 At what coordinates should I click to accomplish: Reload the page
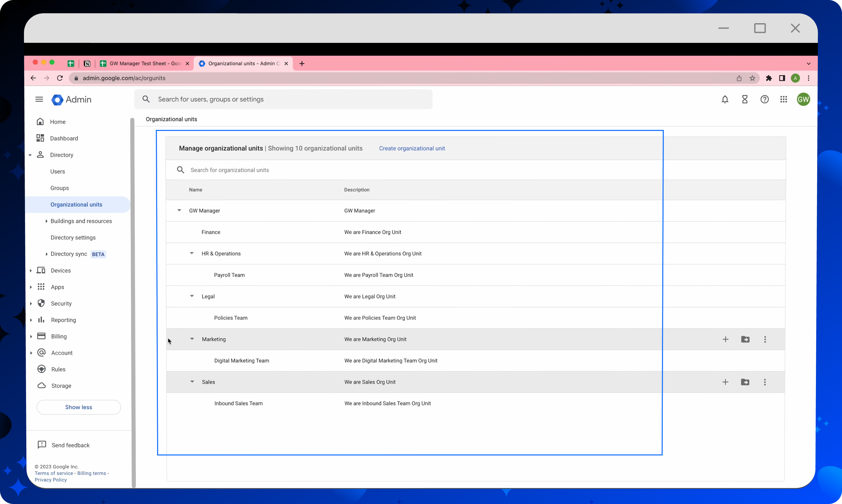60,78
